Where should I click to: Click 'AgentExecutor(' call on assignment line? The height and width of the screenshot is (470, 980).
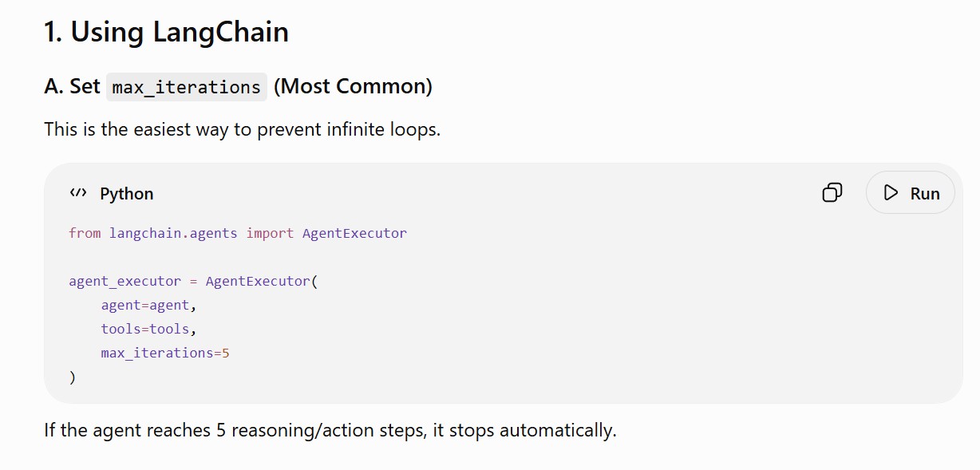click(262, 282)
